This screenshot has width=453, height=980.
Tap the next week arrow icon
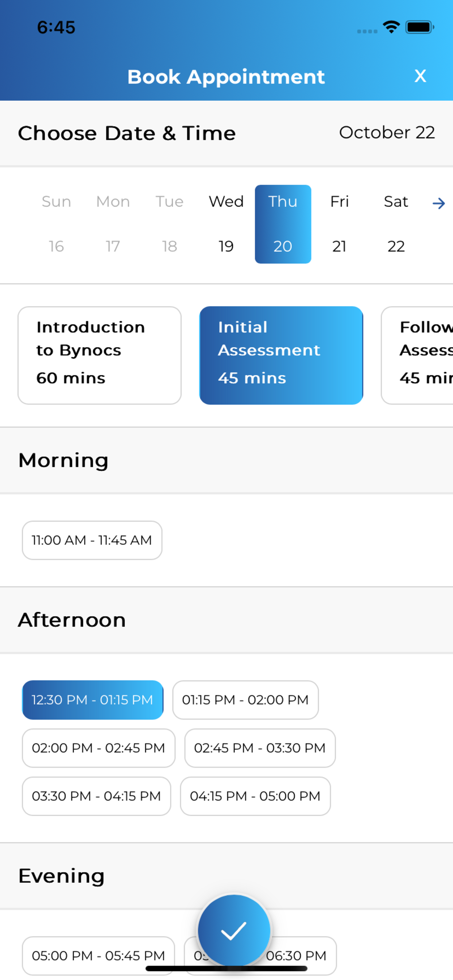[438, 203]
